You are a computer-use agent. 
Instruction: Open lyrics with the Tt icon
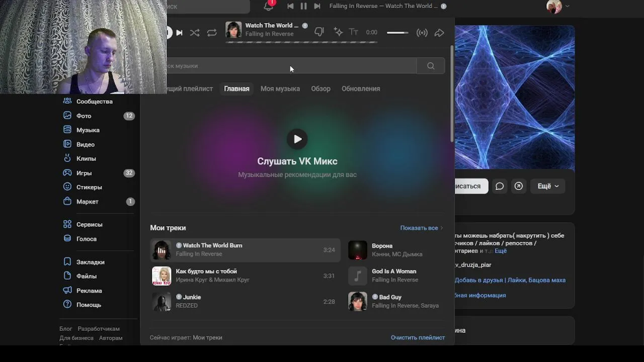[x=354, y=32]
